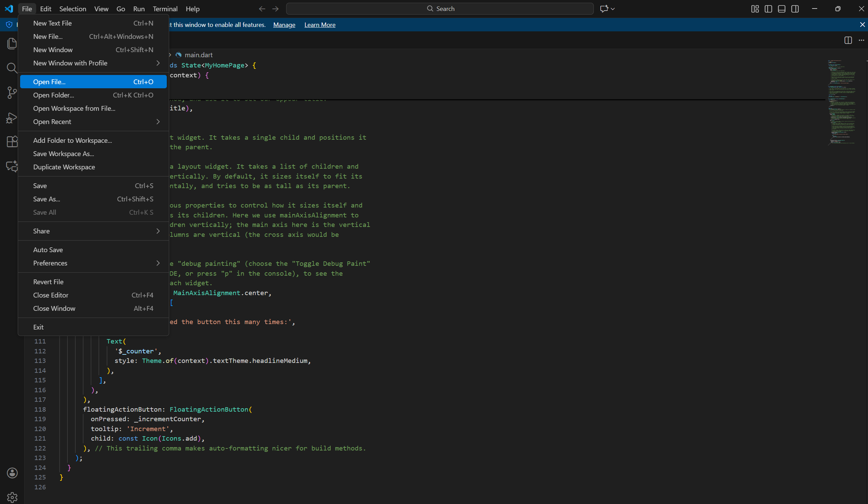Select Save Workspace As in File menu

point(63,154)
